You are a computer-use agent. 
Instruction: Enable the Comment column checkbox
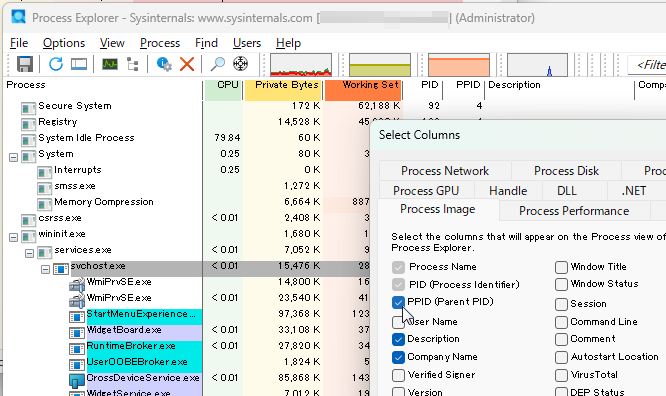tap(561, 339)
